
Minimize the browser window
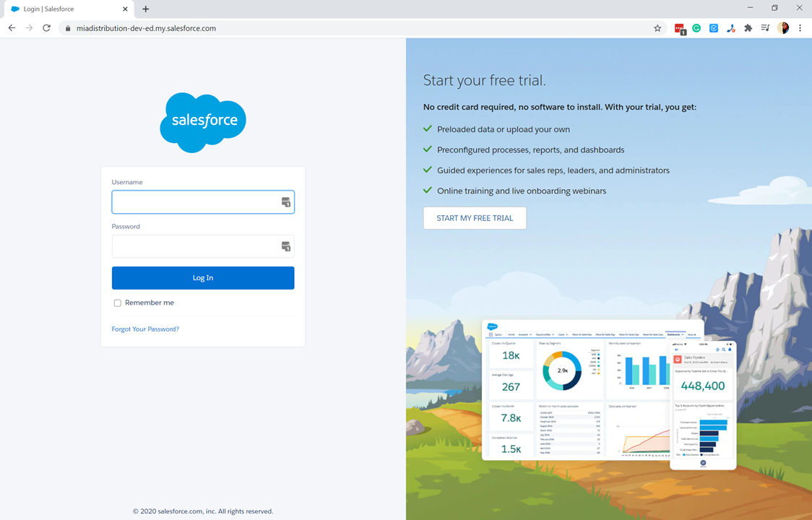(751, 8)
